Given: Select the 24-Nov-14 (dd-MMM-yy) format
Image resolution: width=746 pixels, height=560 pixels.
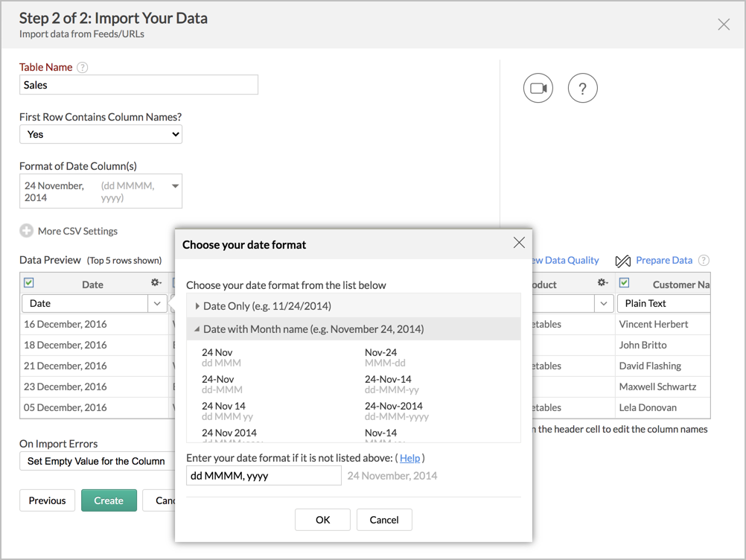Looking at the screenshot, I should 392,384.
